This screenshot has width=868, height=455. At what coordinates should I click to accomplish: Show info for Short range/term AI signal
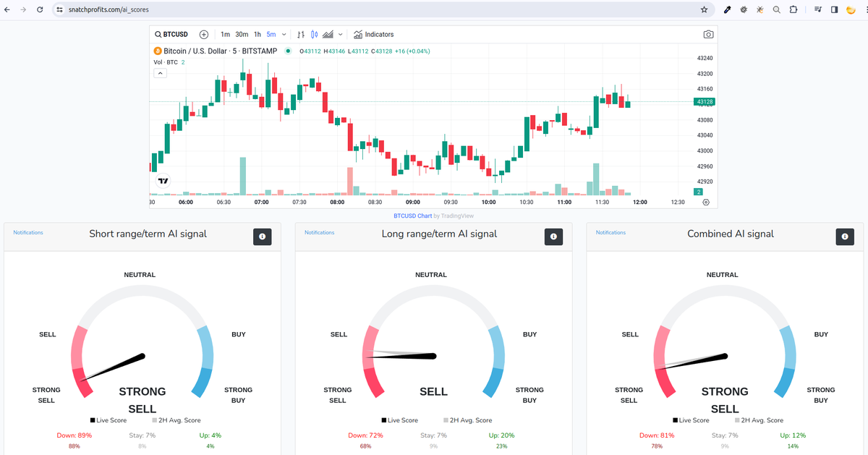tap(262, 237)
